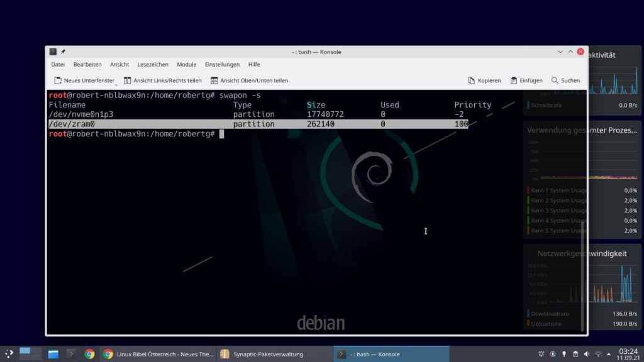Click the Suchen button
This screenshot has width=644, height=362.
coord(566,80)
